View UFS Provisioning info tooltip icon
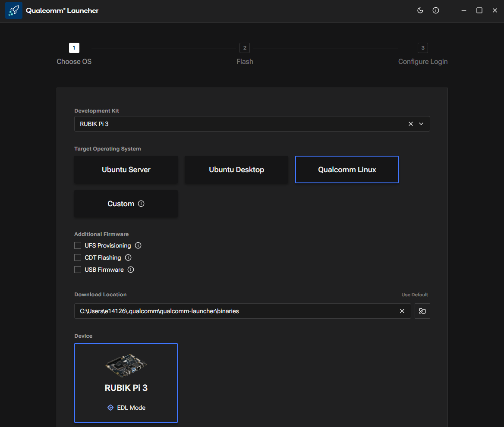 (x=138, y=245)
